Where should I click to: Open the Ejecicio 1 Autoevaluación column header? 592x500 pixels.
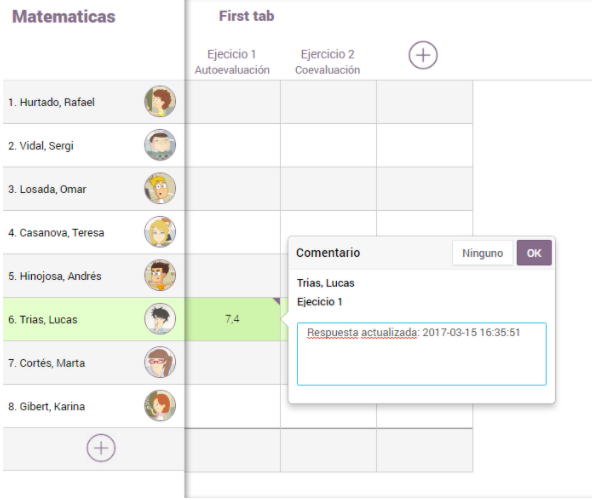(x=232, y=62)
